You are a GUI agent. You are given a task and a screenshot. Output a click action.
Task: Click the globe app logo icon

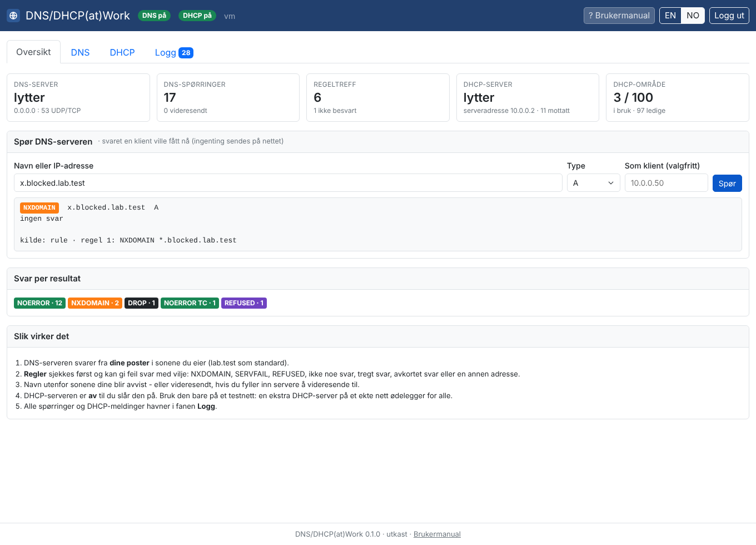click(13, 16)
